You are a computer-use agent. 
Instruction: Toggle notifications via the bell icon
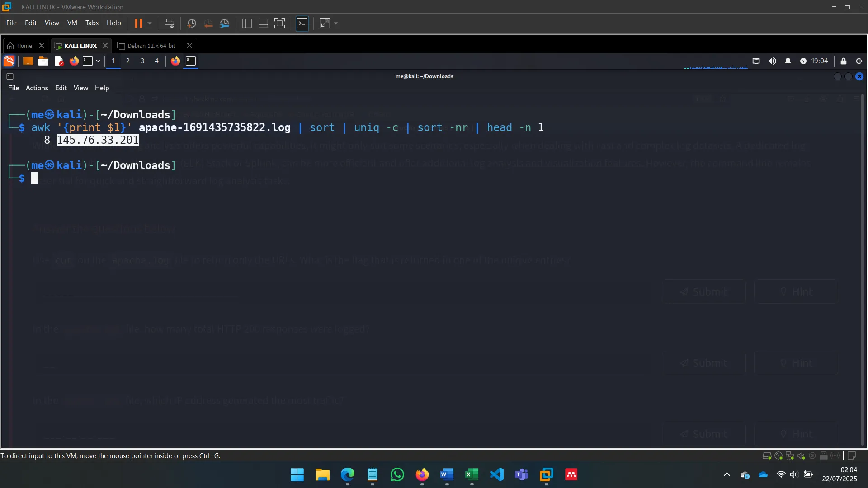tap(788, 61)
